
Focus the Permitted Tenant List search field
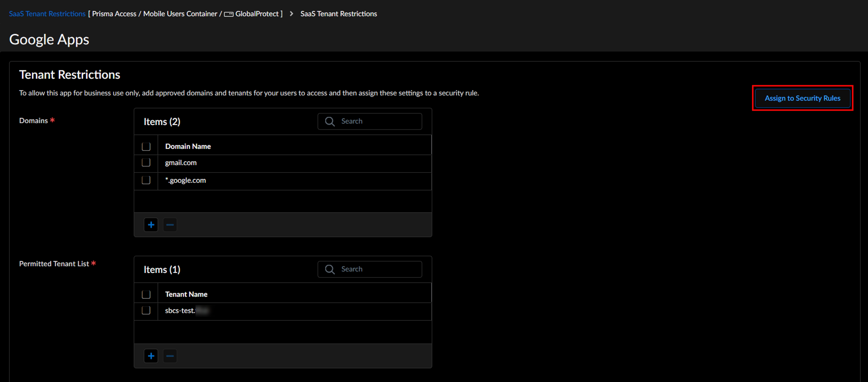[370, 269]
